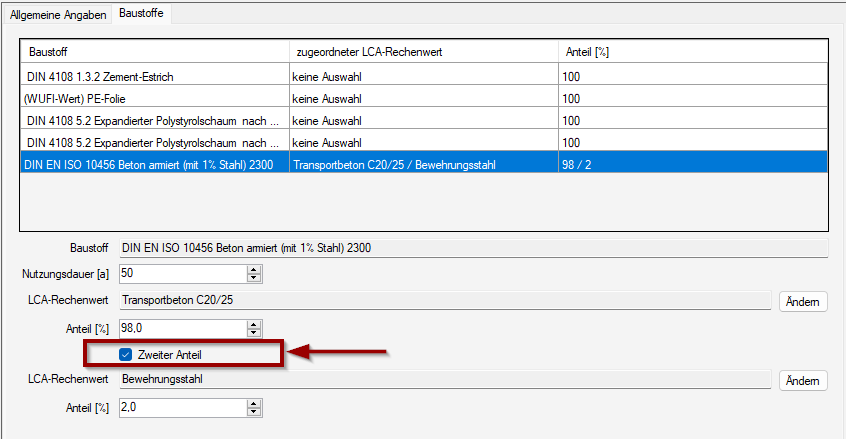Decrease first Anteil 98,0 using down arrow
Screen dimensions: 846x439
point(254,333)
